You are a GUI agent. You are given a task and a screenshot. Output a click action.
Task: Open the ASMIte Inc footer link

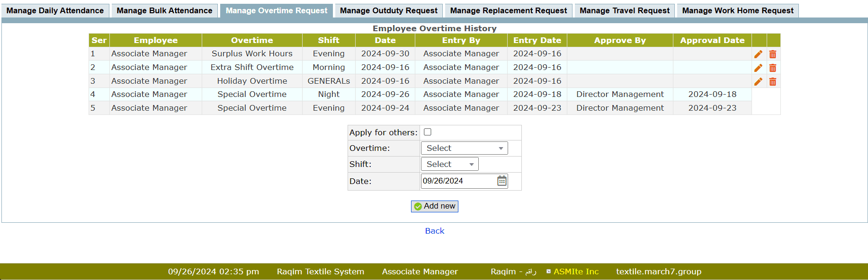click(x=576, y=271)
